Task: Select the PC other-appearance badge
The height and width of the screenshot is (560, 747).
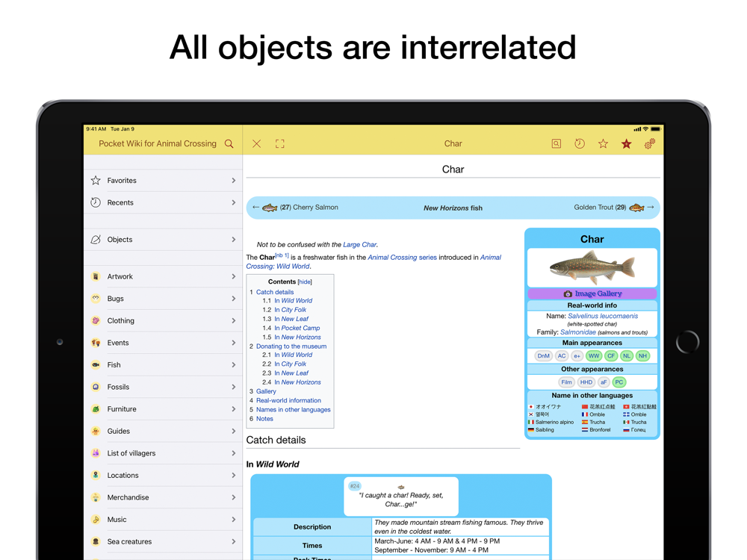Action: tap(619, 382)
